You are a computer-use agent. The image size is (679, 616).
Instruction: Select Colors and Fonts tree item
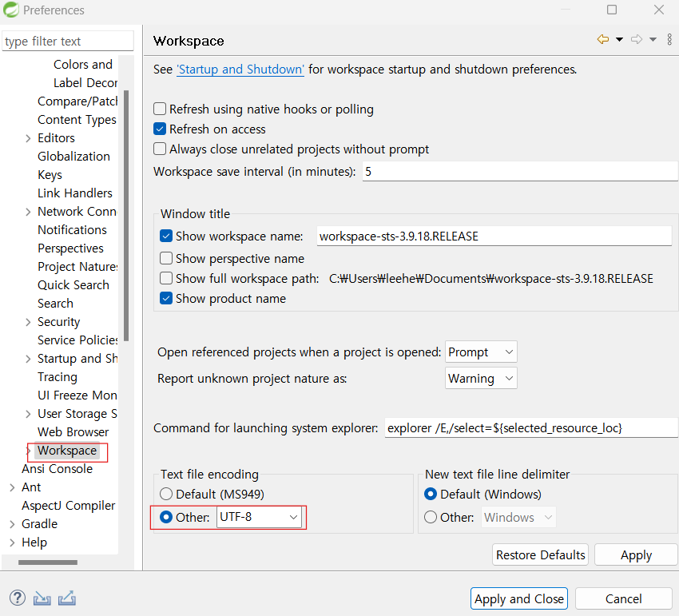point(83,64)
